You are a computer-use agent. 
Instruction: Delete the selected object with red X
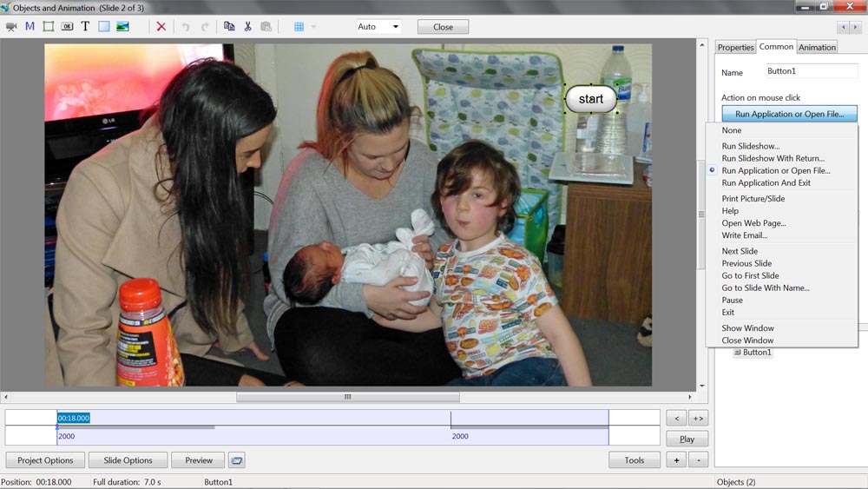(161, 26)
